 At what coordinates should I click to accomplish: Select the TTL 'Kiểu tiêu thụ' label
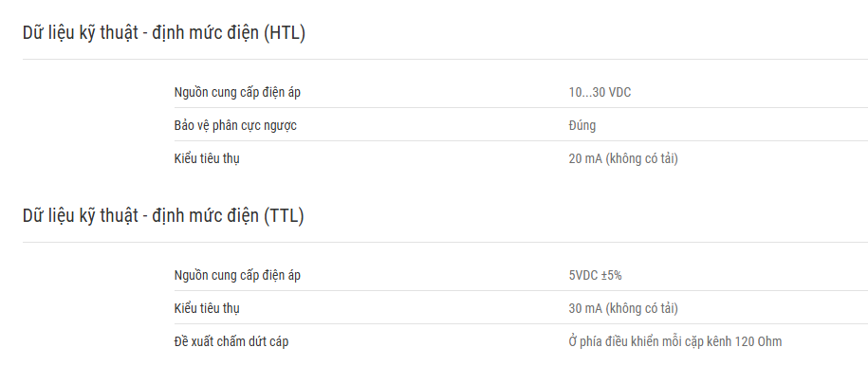coord(207,308)
